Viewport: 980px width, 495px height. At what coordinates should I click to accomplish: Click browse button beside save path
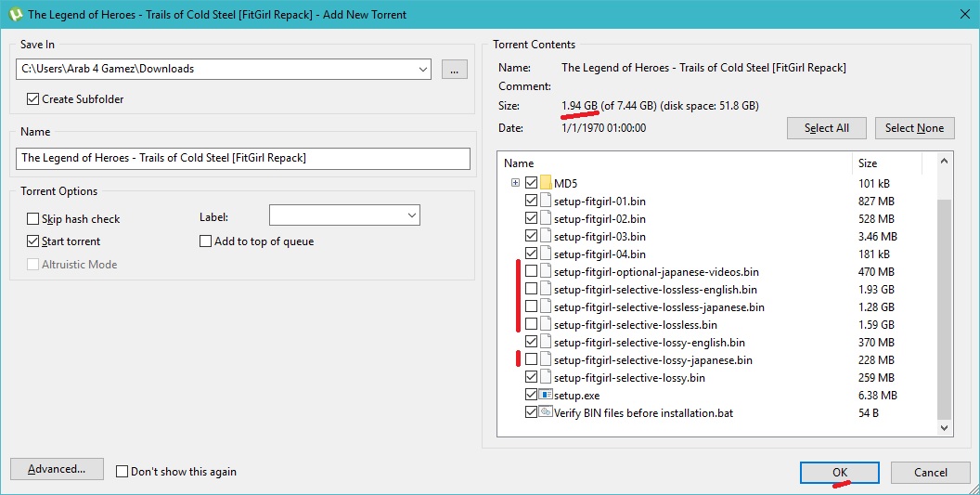[454, 69]
